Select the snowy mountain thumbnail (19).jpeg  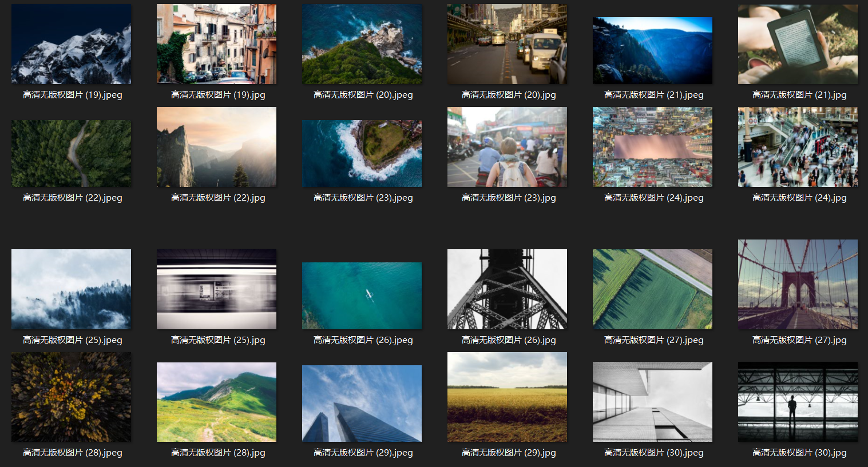point(71,44)
